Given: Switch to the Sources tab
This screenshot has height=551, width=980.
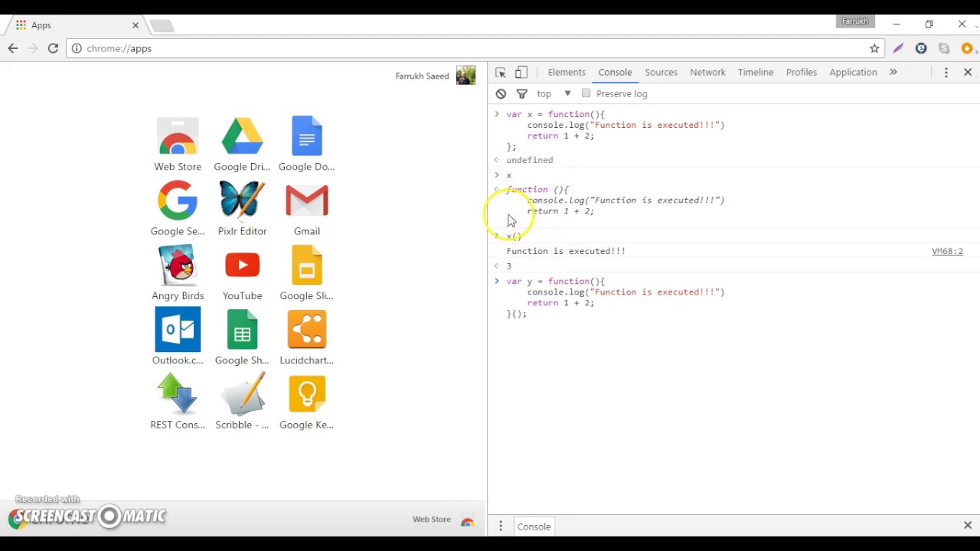Looking at the screenshot, I should pyautogui.click(x=661, y=72).
